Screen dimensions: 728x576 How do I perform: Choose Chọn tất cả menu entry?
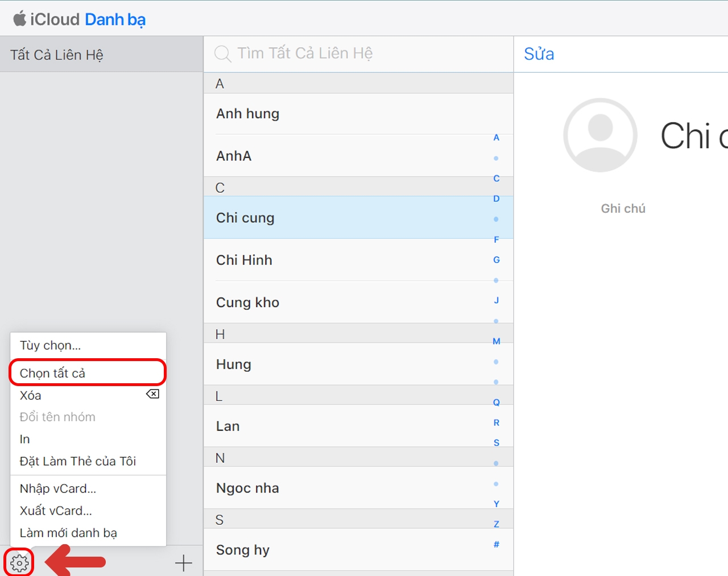click(x=88, y=373)
